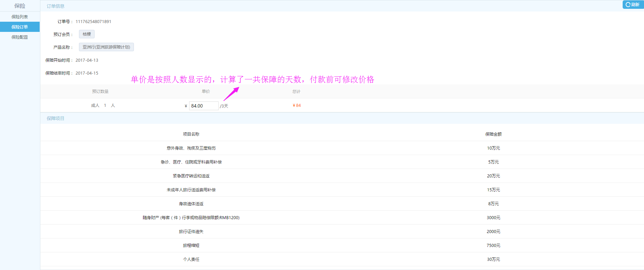Viewport: 644px width, 270px height.
Task: Open 保险配置 in the sidebar
Action: click(20, 37)
